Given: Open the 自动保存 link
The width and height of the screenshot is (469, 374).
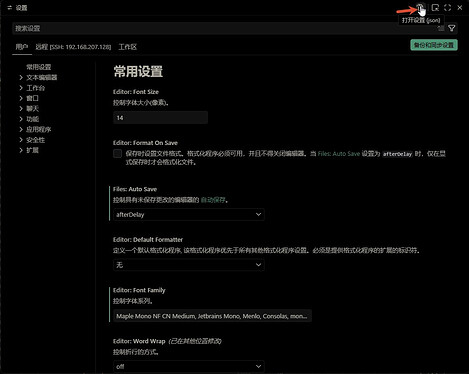Looking at the screenshot, I should pyautogui.click(x=213, y=200).
